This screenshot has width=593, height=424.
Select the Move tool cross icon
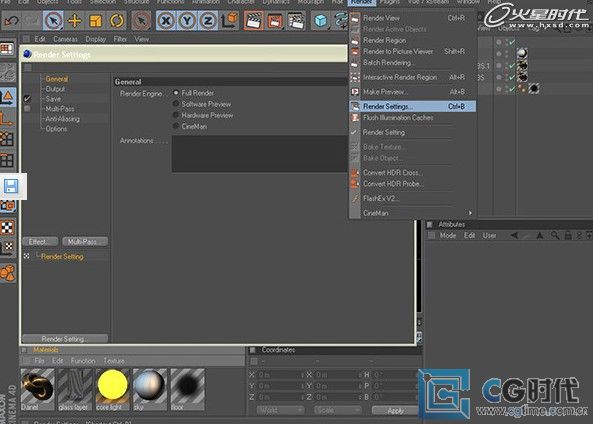[x=75, y=20]
